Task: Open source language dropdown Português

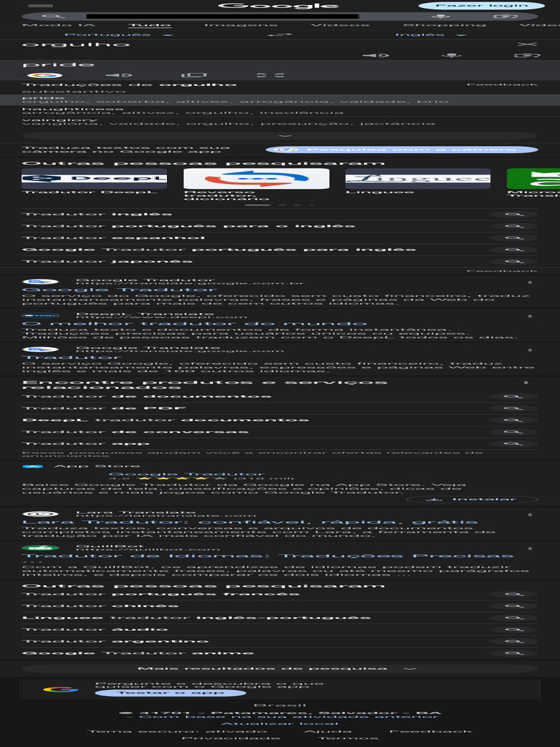Action: coord(119,35)
